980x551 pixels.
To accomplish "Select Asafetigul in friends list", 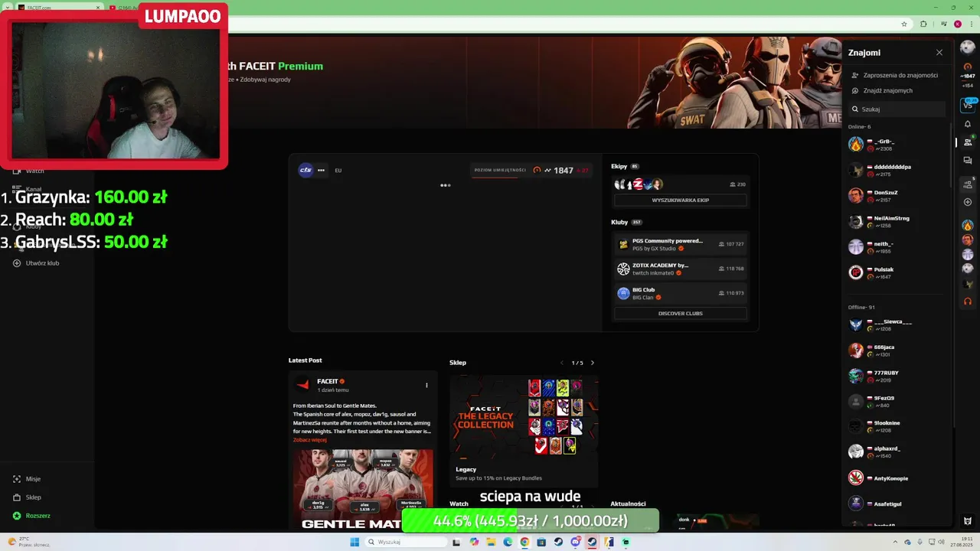I will [x=897, y=504].
